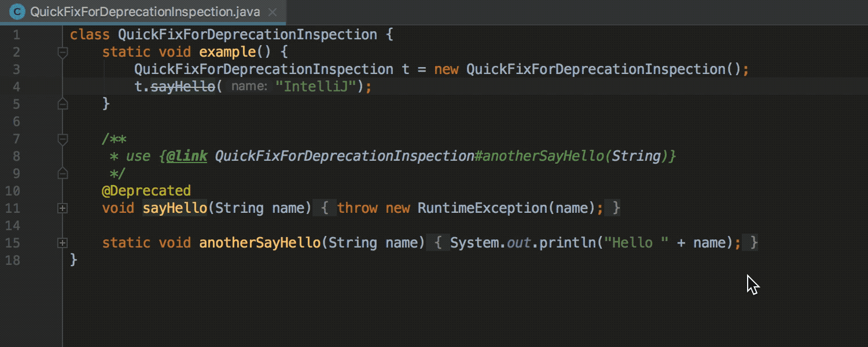Click the fold end marker at line 5
The height and width of the screenshot is (347, 868).
(62, 104)
